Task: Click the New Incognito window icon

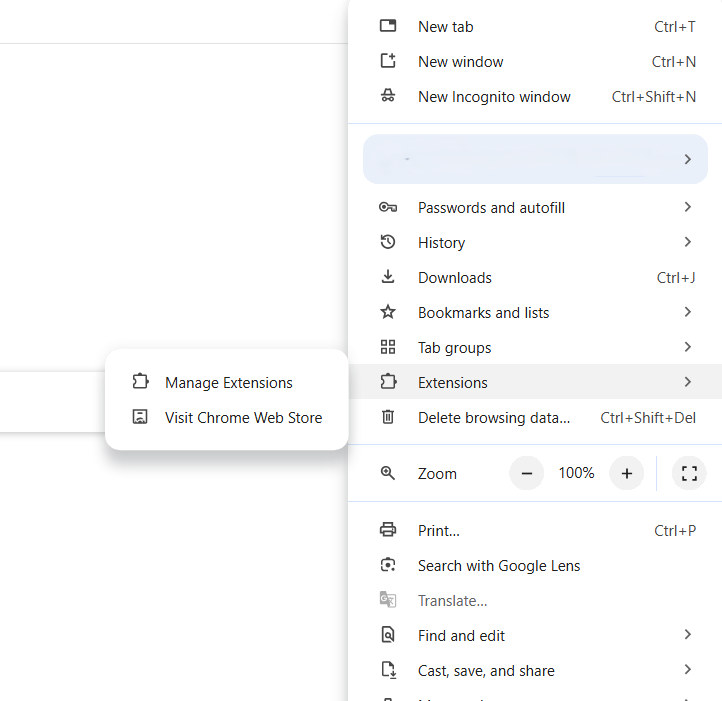Action: pos(388,97)
